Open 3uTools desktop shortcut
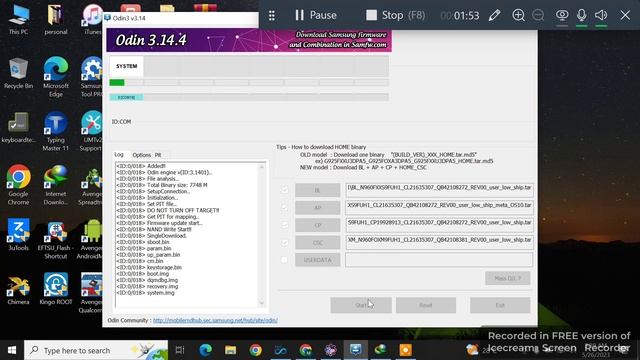 click(x=18, y=235)
